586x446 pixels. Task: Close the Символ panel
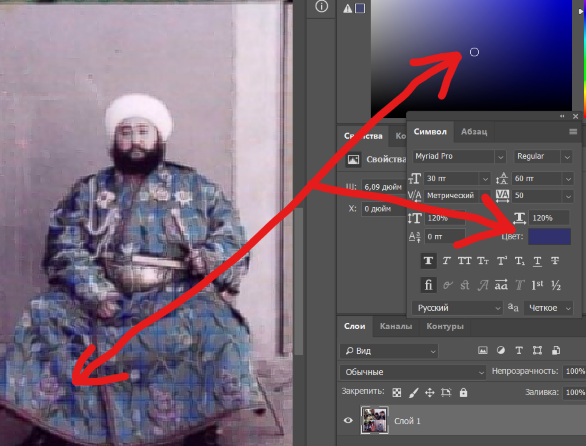point(576,117)
